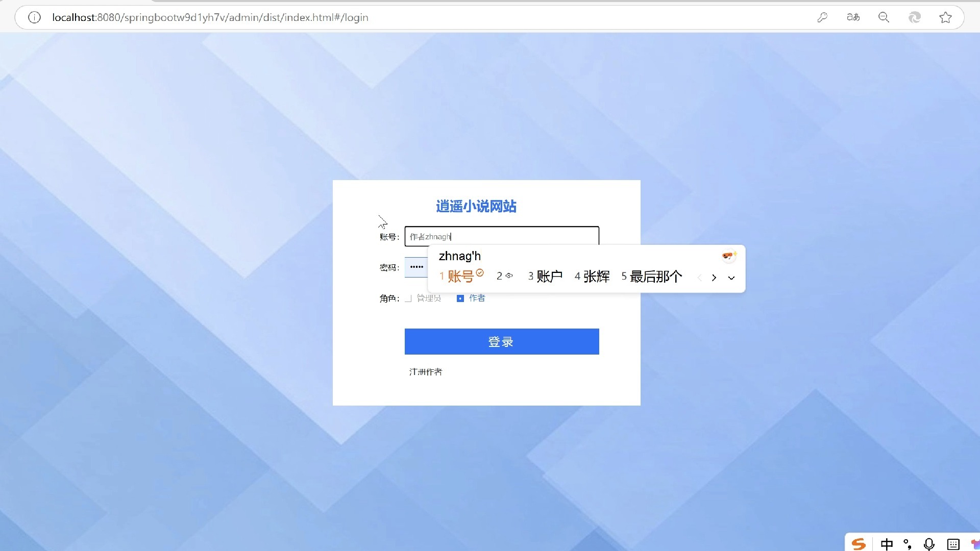The height and width of the screenshot is (551, 980).
Task: Choose IME candidate 1 账号
Action: (461, 276)
